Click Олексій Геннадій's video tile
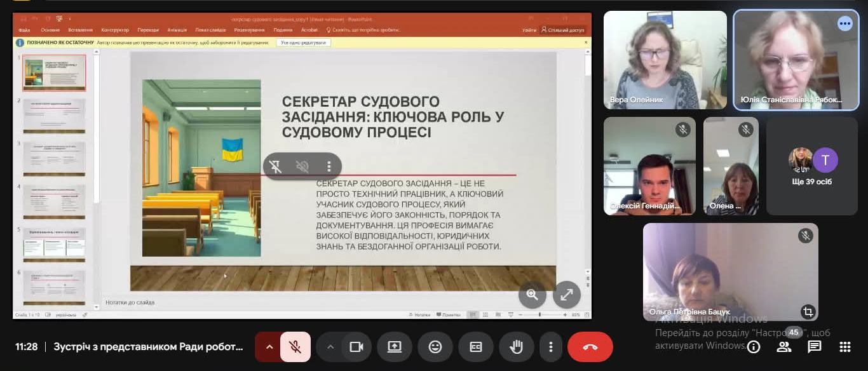This screenshot has height=371, width=868. point(649,166)
